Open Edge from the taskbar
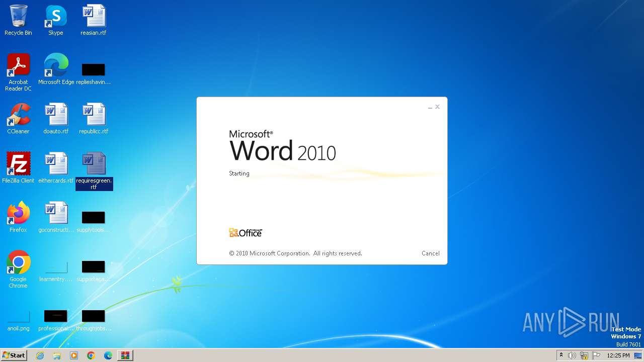The image size is (644, 362). click(108, 355)
